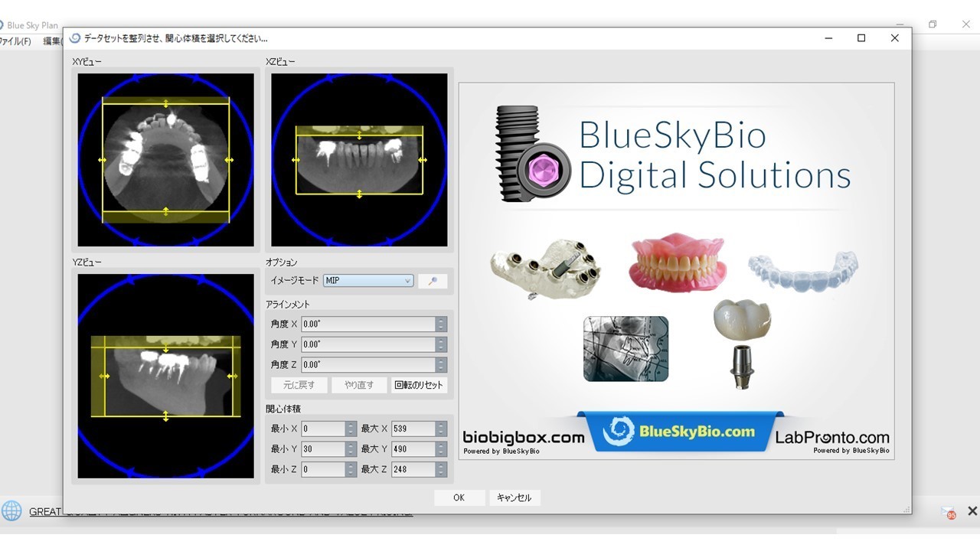This screenshot has height=551, width=980.
Task: Click the YZ view CT image
Action: pyautogui.click(x=166, y=376)
